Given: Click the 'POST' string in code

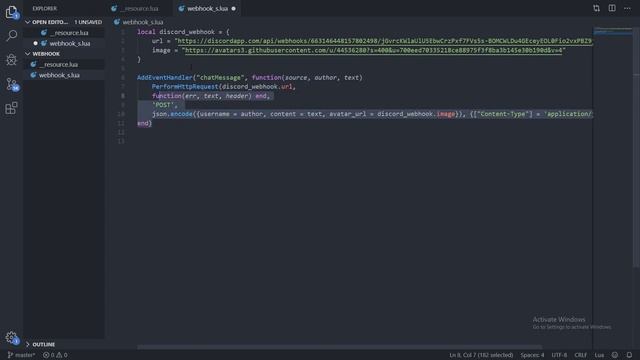Looking at the screenshot, I should coord(163,105).
